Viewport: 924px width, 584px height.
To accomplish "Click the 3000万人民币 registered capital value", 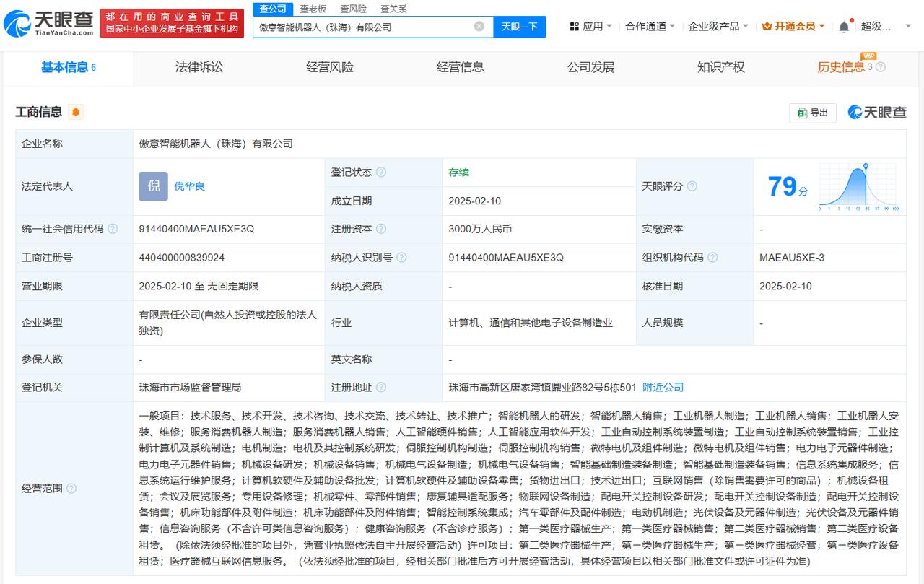I will point(480,229).
